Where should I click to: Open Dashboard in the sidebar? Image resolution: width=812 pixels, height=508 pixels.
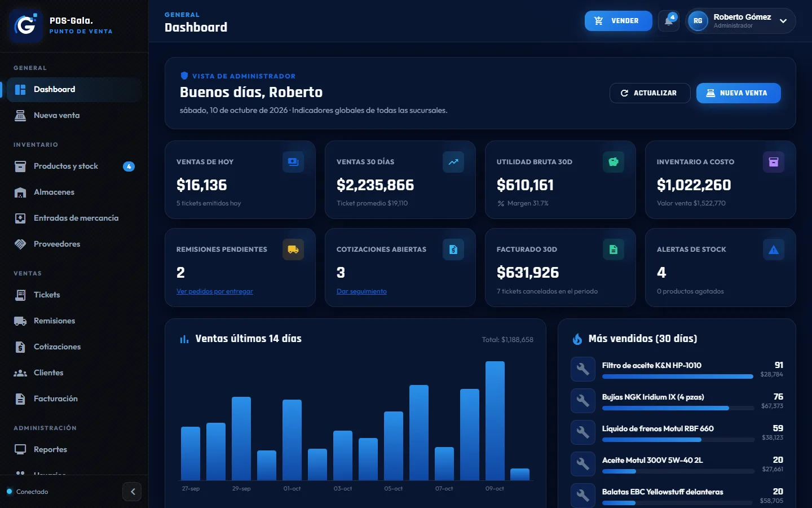tap(74, 89)
